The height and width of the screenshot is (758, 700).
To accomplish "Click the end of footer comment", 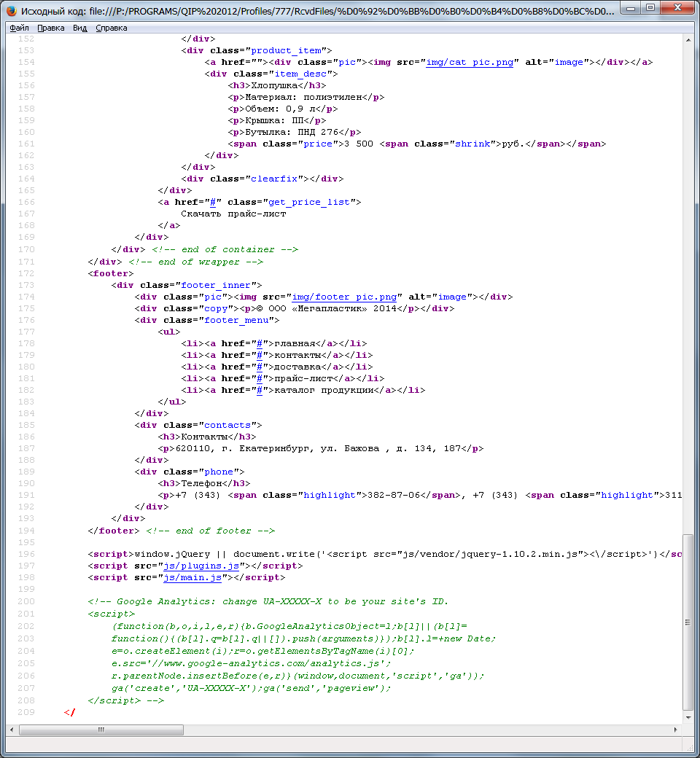I will click(x=211, y=531).
